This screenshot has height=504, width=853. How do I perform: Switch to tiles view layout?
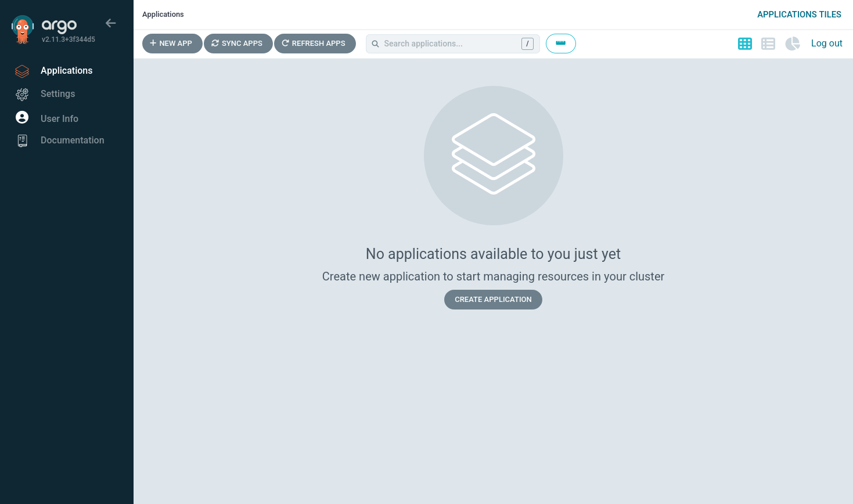tap(745, 44)
